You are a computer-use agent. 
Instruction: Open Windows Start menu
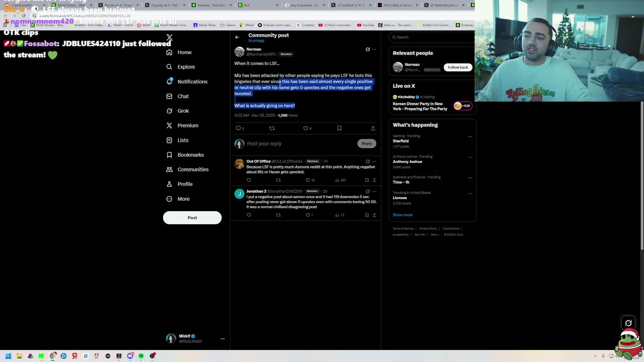point(8,356)
